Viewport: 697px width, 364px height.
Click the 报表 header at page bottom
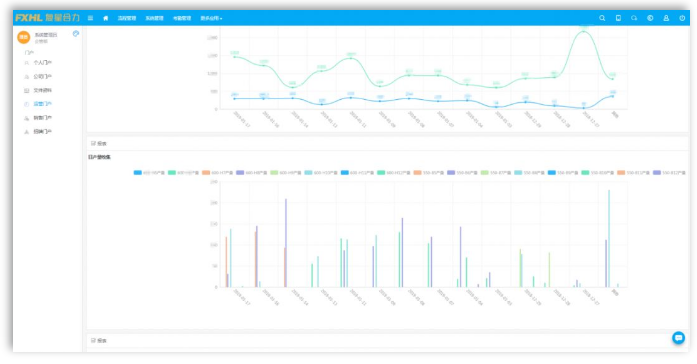pos(99,340)
